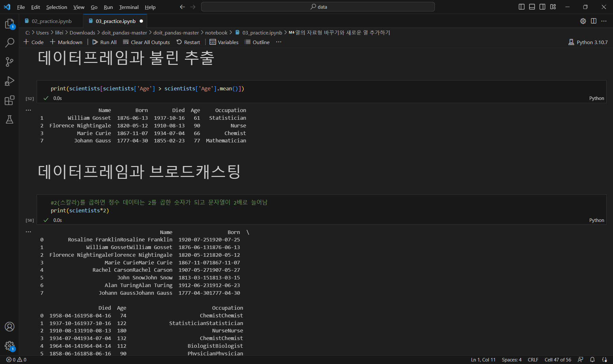This screenshot has width=613, height=364.
Task: Open the Explorer view in activity bar
Action: 10,24
